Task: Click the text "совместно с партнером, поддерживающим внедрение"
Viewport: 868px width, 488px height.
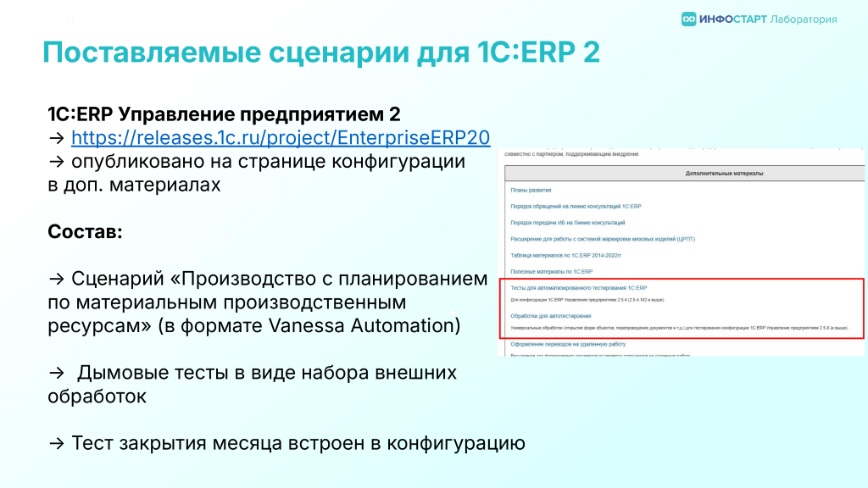Action: click(571, 154)
